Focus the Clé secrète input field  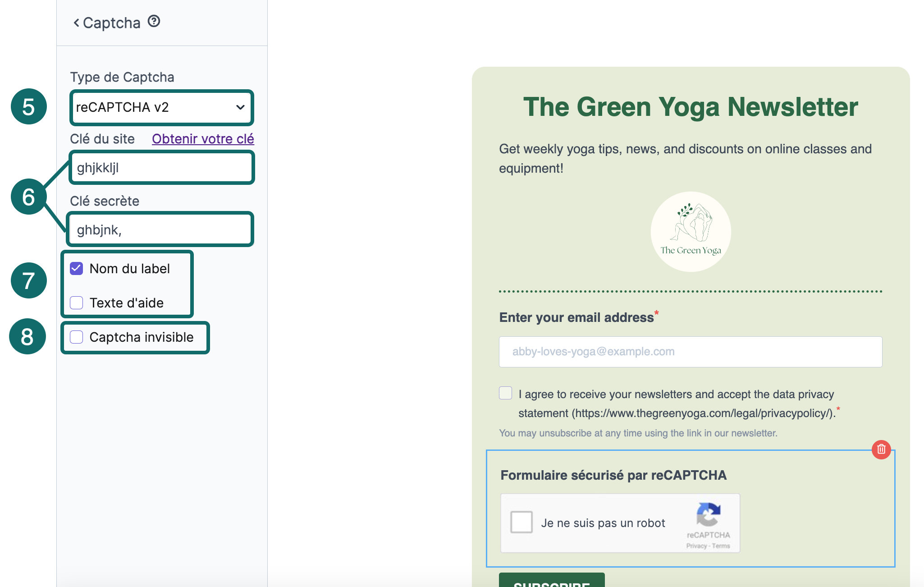[160, 229]
